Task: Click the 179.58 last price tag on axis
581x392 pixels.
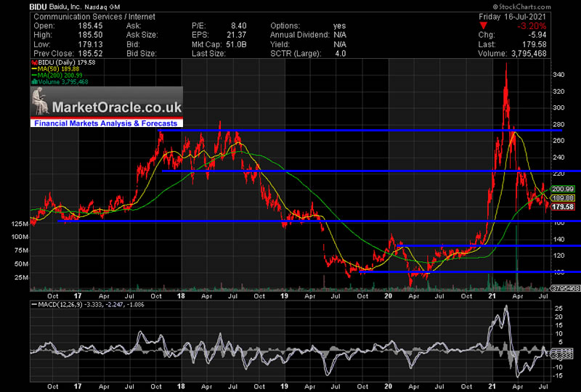Action: tap(564, 207)
